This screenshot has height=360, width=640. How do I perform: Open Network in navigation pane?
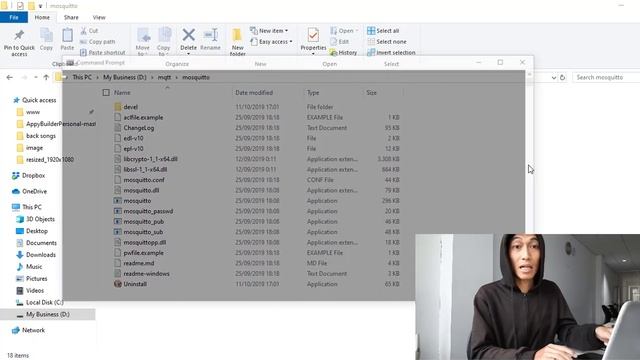point(29,330)
